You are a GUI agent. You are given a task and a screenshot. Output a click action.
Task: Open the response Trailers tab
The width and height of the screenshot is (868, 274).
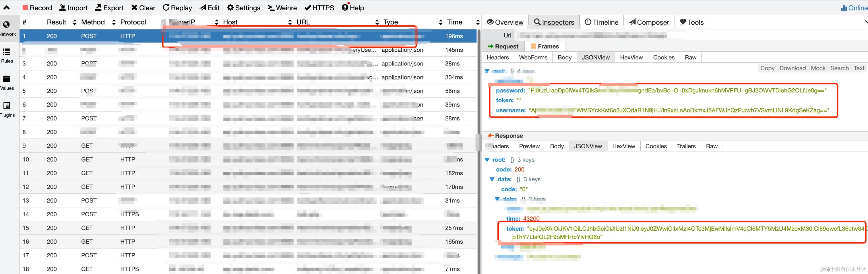[686, 146]
